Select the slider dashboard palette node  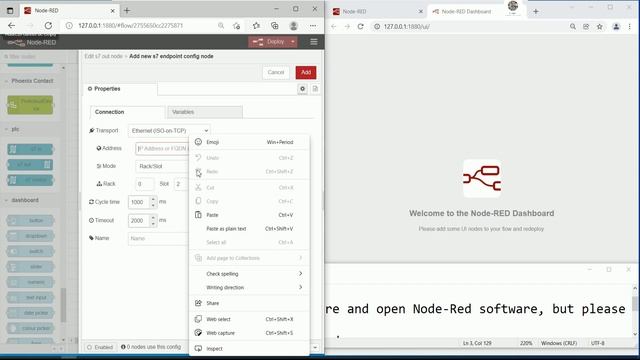tap(30, 267)
